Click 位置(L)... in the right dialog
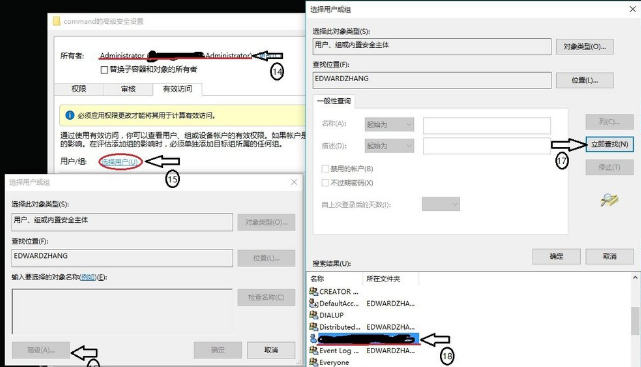This screenshot has height=367, width=641. click(585, 81)
